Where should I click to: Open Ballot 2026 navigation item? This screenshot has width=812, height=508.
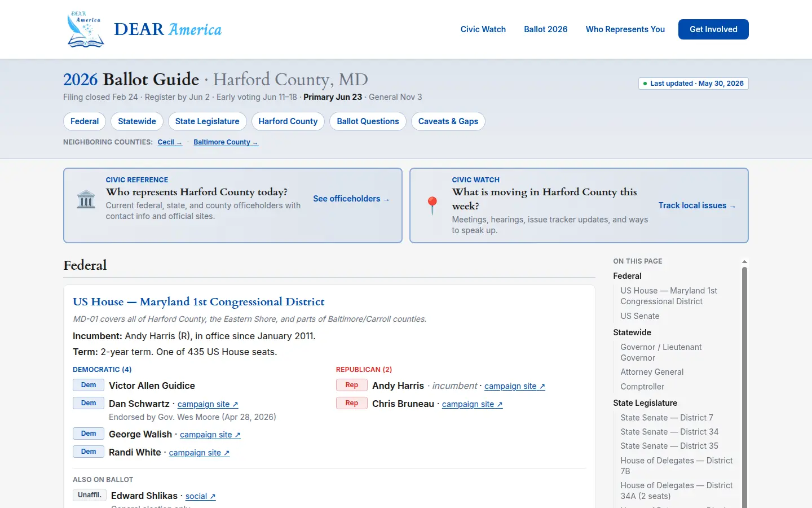[546, 29]
